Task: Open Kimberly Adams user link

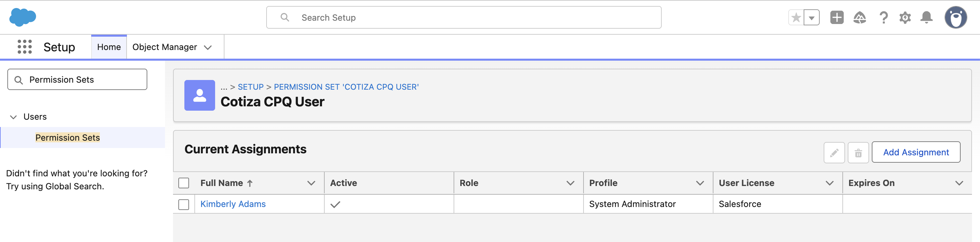Action: [233, 204]
